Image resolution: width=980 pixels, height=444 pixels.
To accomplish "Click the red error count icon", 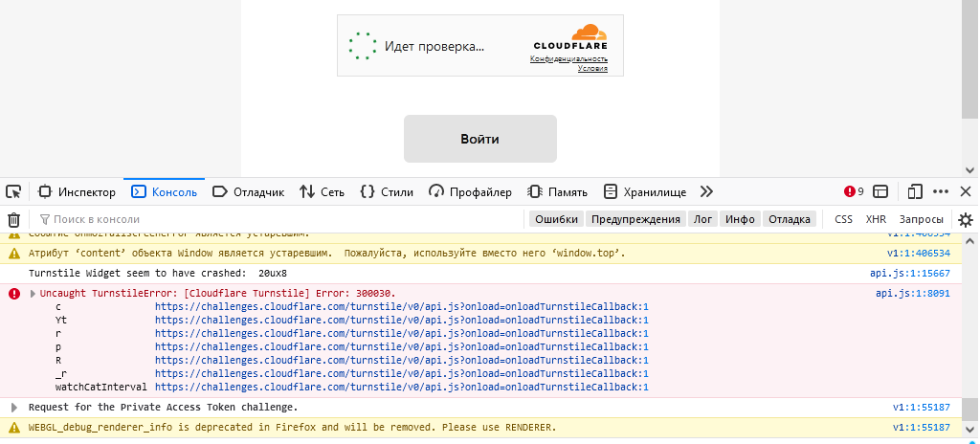I will 849,191.
